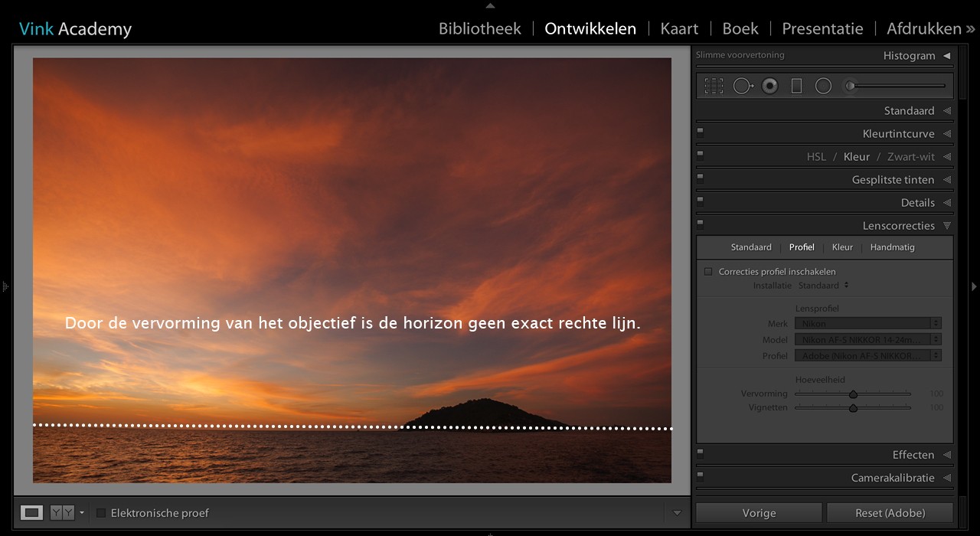Select the Crop Overlay tool
The image size is (980, 536).
(x=713, y=85)
